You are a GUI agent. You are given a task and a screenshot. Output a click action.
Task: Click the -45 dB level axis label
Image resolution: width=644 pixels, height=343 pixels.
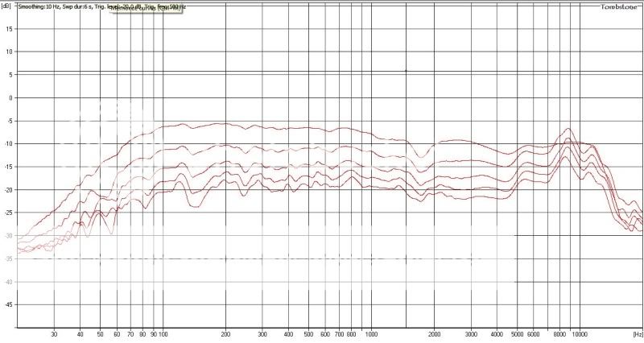tap(9, 305)
